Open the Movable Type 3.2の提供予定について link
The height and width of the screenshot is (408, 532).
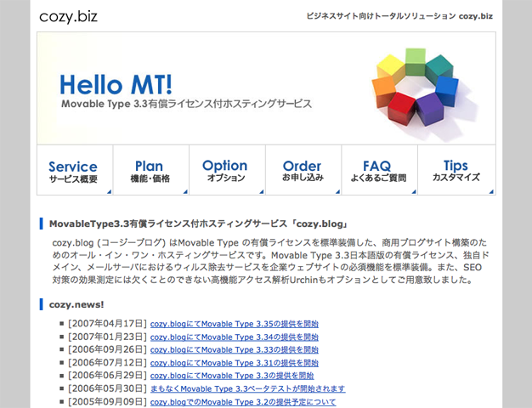[x=243, y=402]
